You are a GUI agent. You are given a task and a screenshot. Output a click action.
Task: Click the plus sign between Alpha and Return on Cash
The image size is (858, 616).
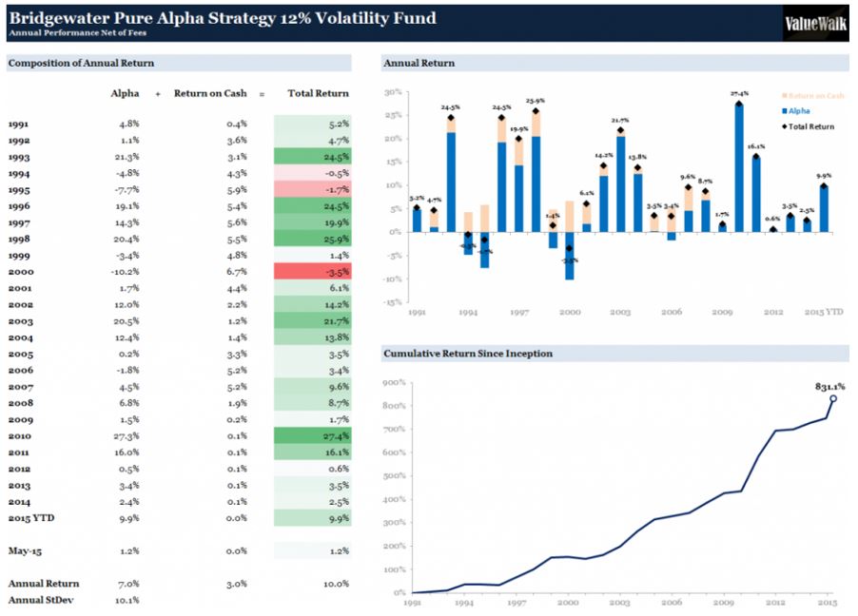[x=158, y=94]
